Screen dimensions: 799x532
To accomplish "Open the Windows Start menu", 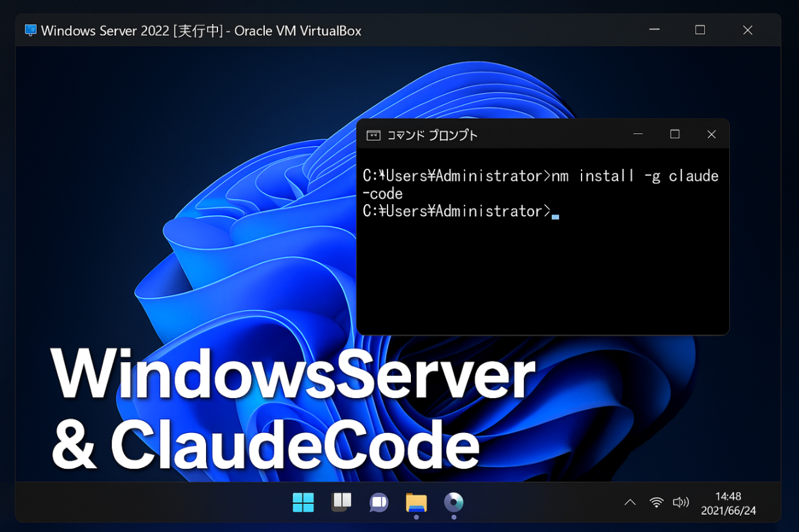I will point(303,502).
